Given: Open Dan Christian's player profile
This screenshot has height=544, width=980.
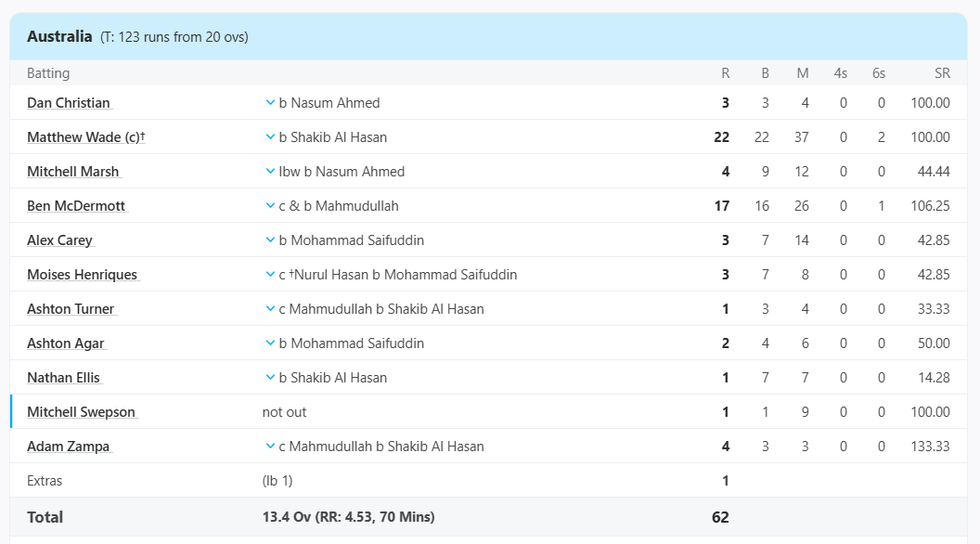Looking at the screenshot, I should click(69, 103).
